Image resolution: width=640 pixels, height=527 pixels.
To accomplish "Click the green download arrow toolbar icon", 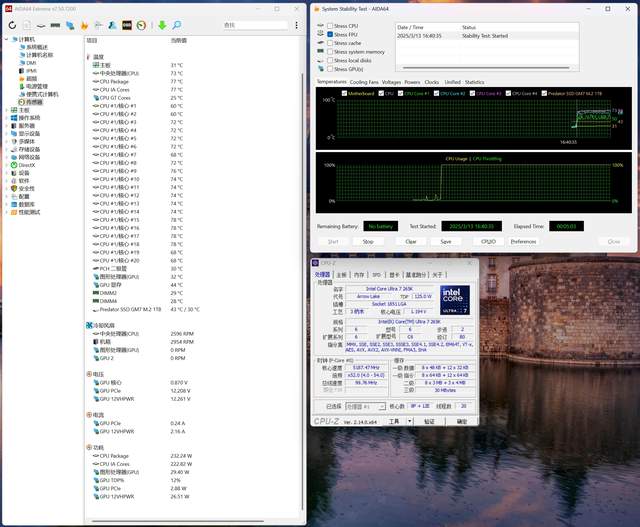I will point(162,24).
